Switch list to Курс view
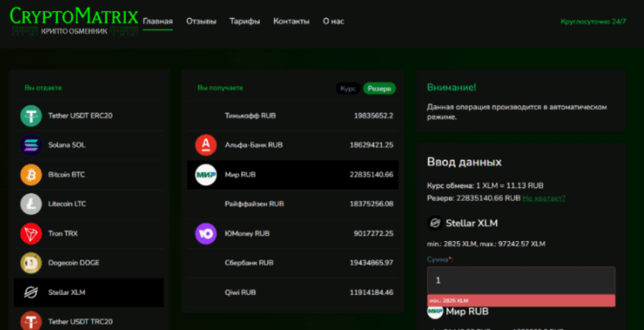This screenshot has height=330, width=644. (348, 88)
